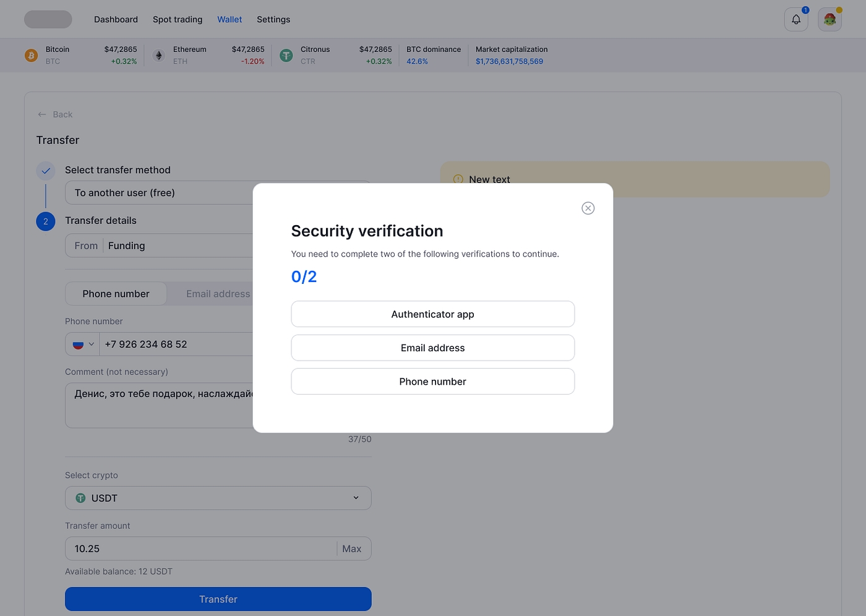Open the transfer method dropdown
The image size is (866, 616).
(161, 193)
